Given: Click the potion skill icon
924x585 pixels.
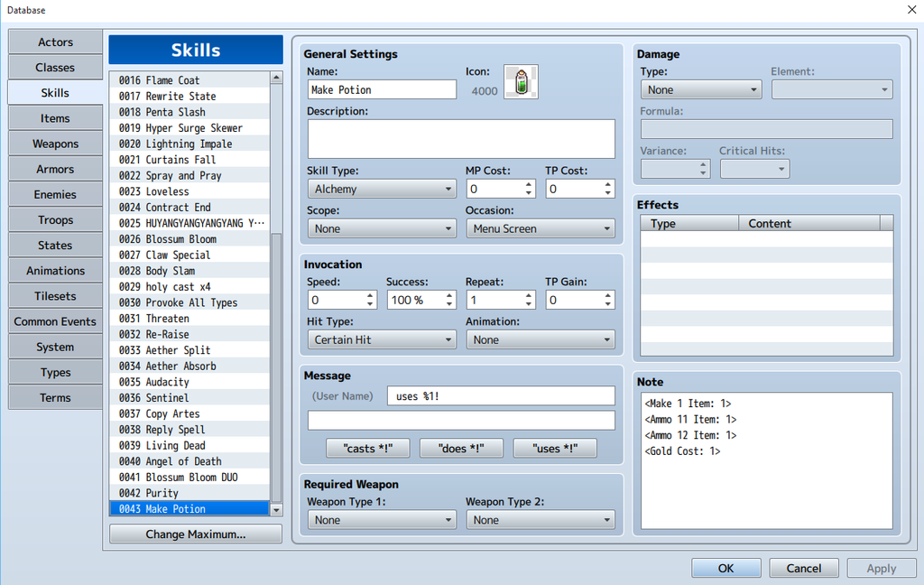Looking at the screenshot, I should point(521,82).
